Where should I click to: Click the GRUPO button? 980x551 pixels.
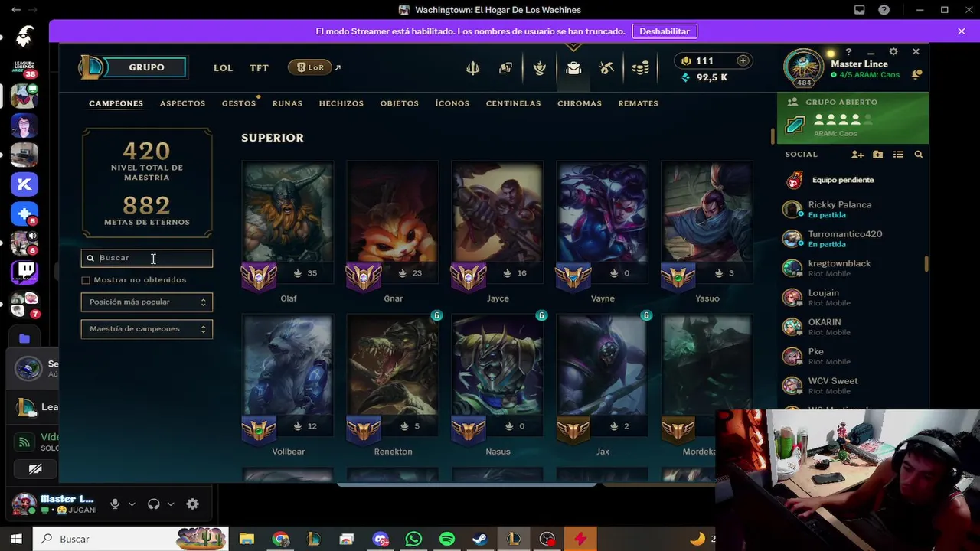[146, 67]
